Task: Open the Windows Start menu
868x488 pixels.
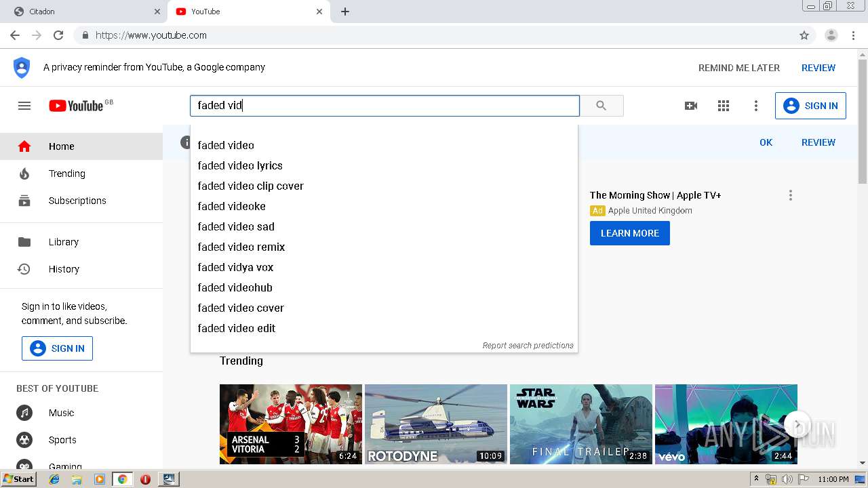Action: (19, 479)
